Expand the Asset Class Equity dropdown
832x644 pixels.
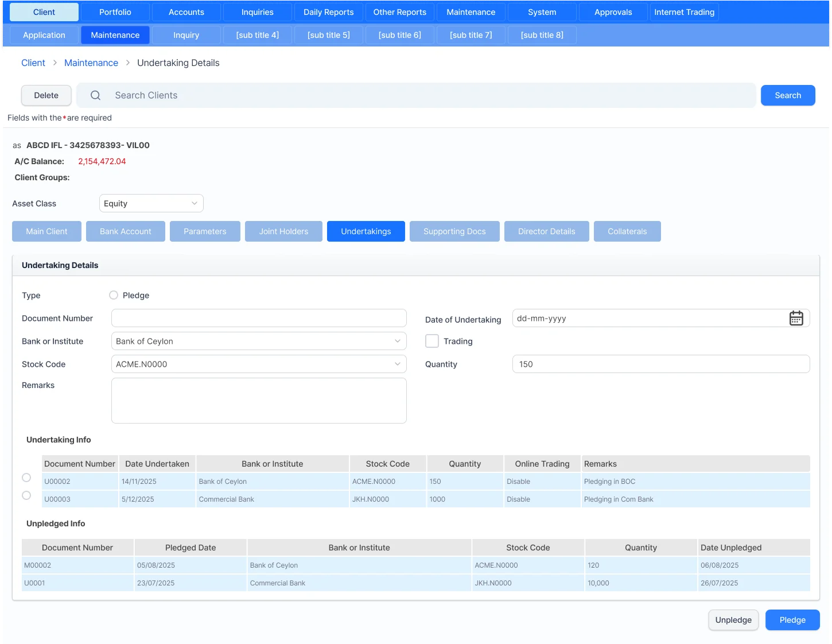click(151, 203)
